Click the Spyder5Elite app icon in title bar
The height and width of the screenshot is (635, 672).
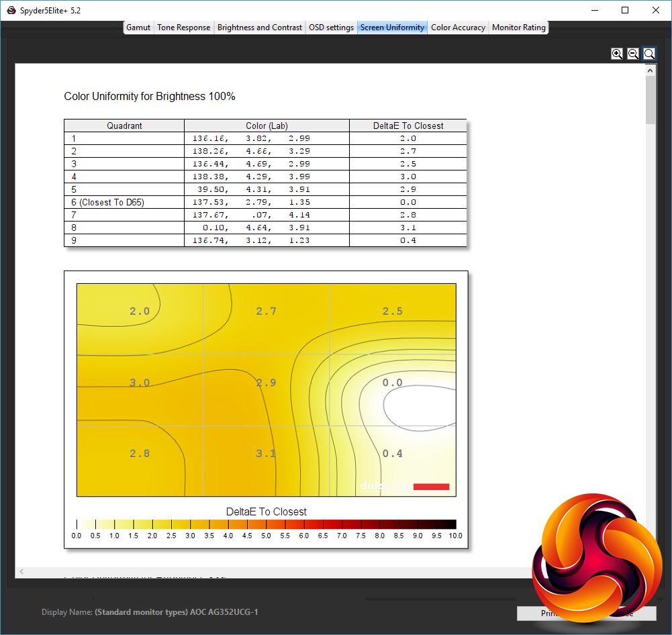[11, 10]
